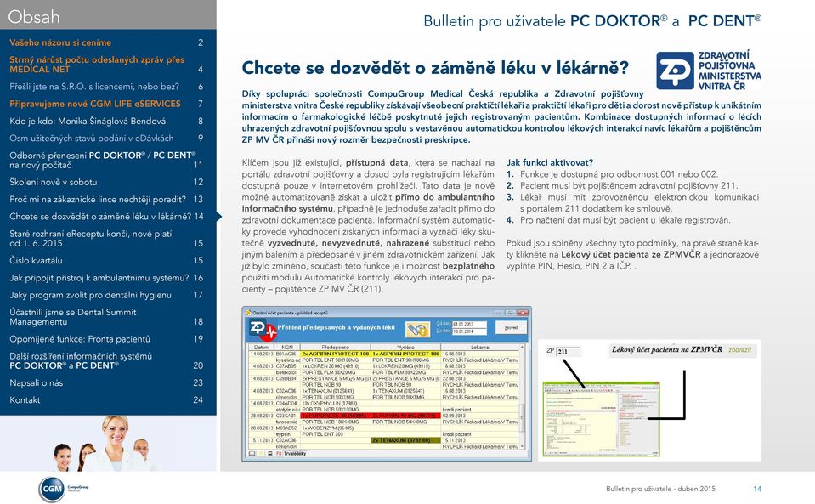Click the ZP heartbeat logo in the prescription window
Screen dimensions: 815x504
(263, 330)
